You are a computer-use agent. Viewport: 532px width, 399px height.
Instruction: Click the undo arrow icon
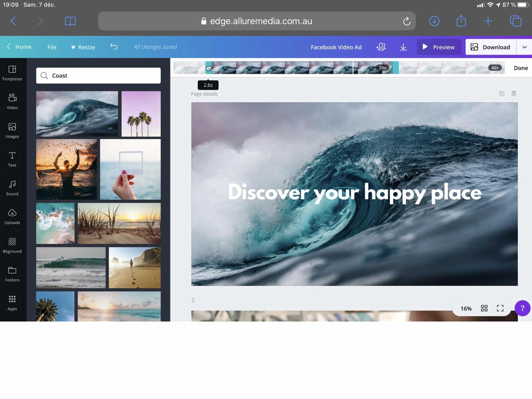(114, 47)
